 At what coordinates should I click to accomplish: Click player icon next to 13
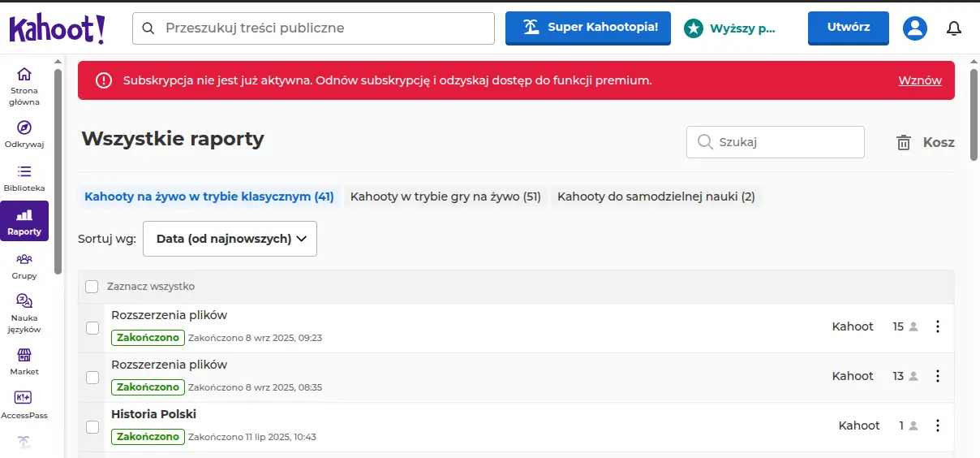[913, 377]
